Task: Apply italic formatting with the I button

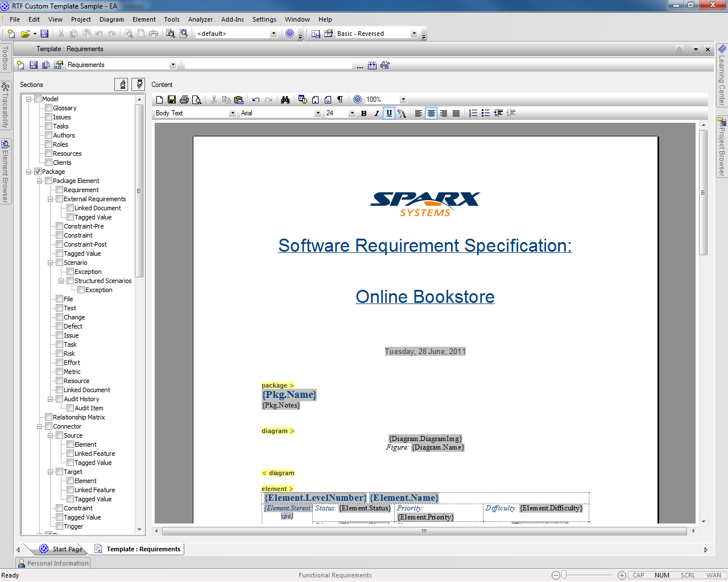Action: coord(377,113)
